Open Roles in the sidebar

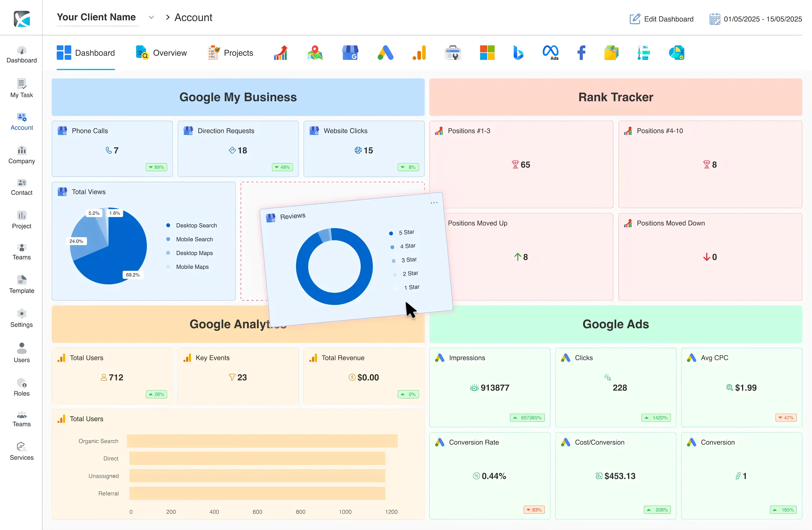pyautogui.click(x=22, y=387)
